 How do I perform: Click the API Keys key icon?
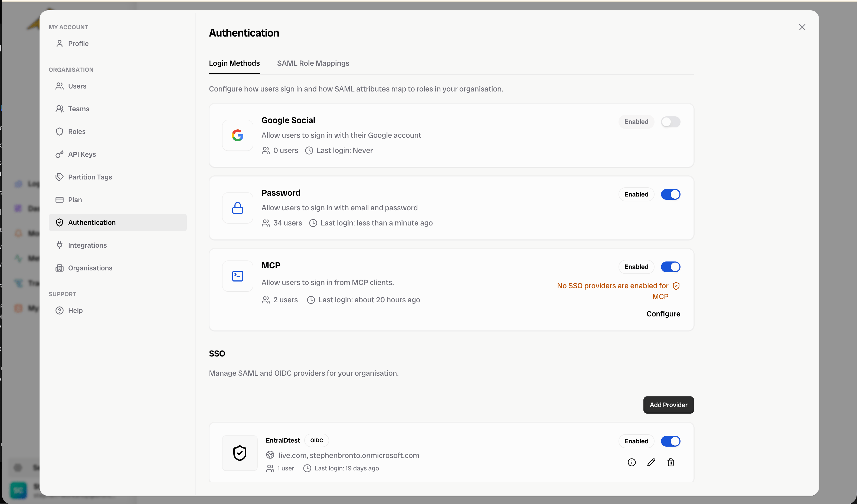point(60,154)
